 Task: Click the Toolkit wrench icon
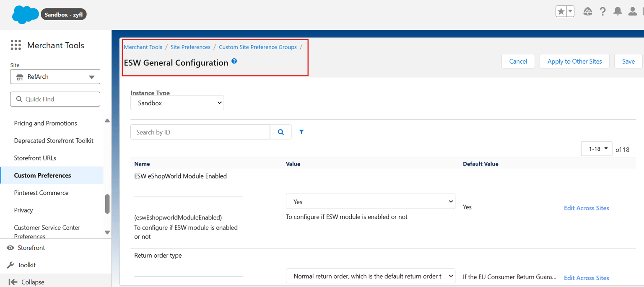[10, 265]
